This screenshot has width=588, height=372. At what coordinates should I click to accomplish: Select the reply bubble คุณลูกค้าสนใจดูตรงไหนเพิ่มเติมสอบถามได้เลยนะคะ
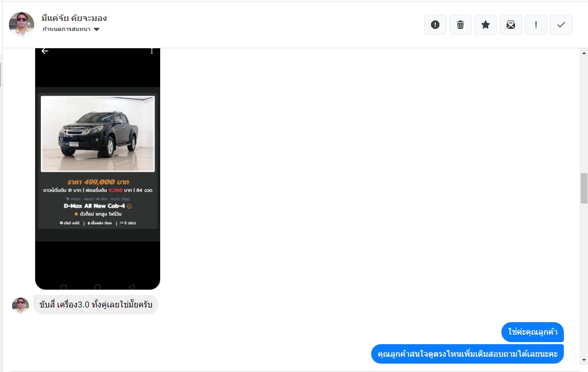click(x=467, y=354)
